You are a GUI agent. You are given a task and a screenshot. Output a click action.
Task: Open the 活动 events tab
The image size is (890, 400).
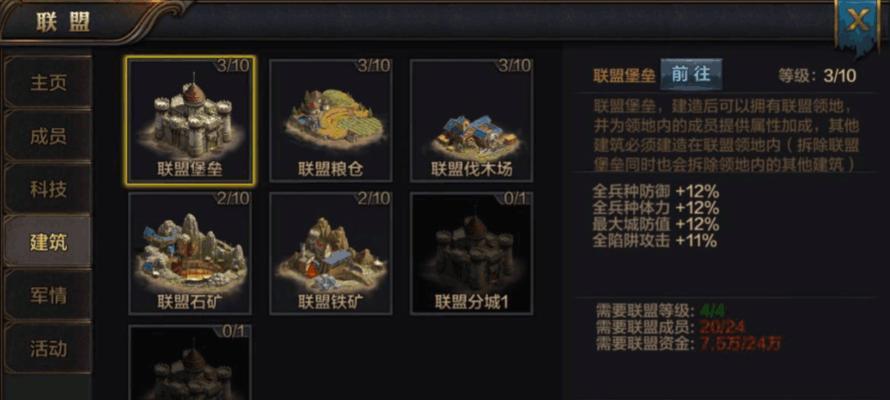tap(48, 348)
